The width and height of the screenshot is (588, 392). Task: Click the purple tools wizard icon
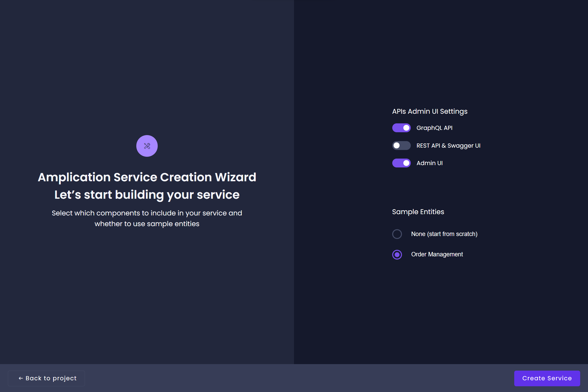pos(147,146)
